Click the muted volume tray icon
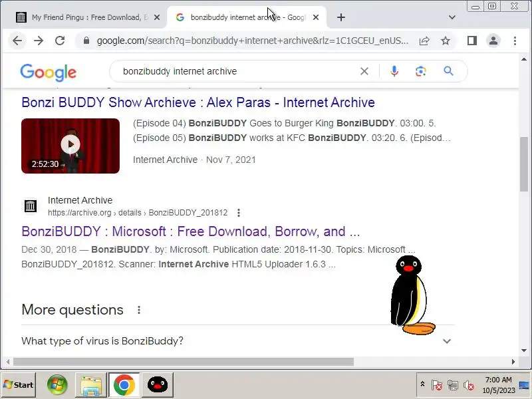Screen dimensions: 532x399 tap(469, 386)
